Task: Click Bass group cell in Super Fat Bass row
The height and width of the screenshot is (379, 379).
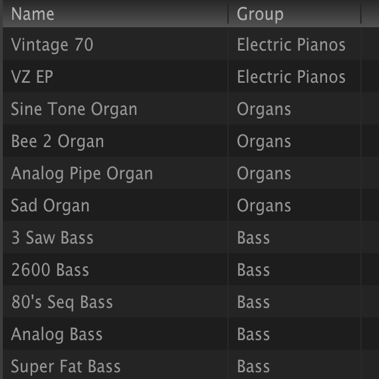Action: click(x=253, y=367)
